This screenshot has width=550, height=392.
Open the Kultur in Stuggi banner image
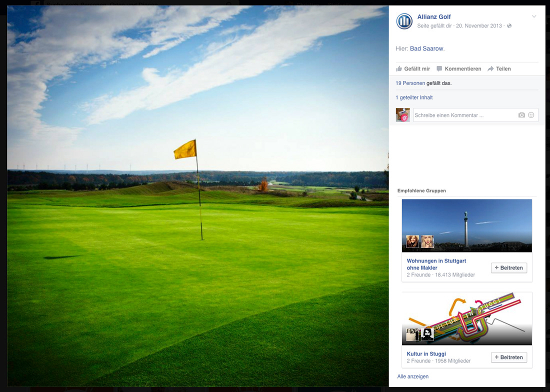point(467,318)
